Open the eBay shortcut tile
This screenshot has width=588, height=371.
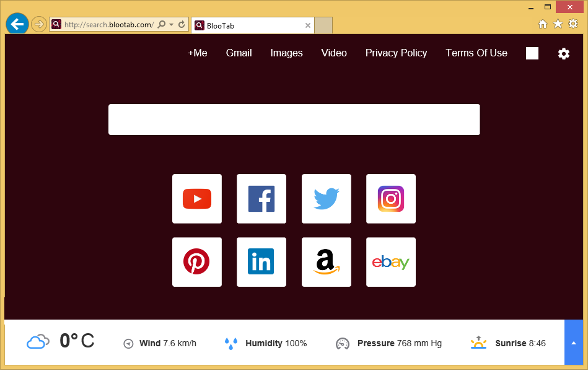point(390,262)
